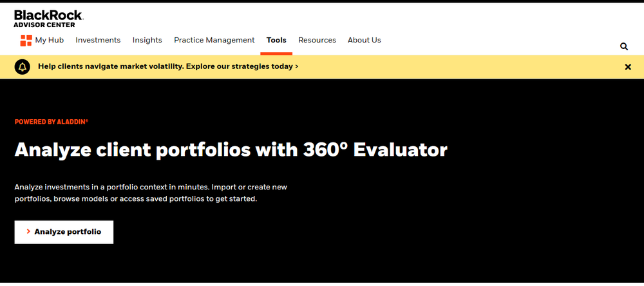644x286 pixels.
Task: Open the About Us menu
Action: (365, 41)
